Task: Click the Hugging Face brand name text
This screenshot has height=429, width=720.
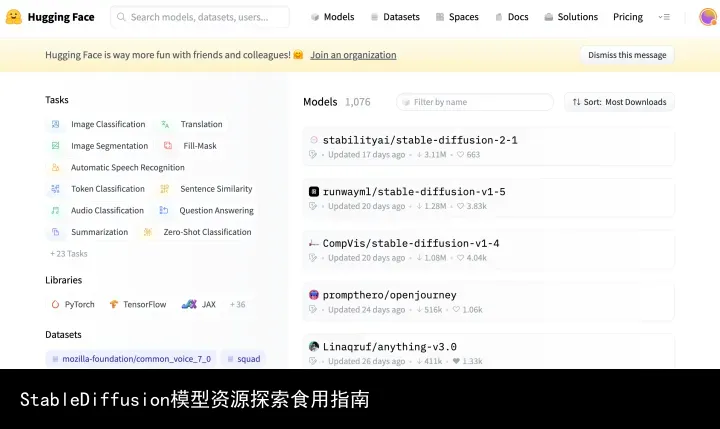Action: coord(61,17)
